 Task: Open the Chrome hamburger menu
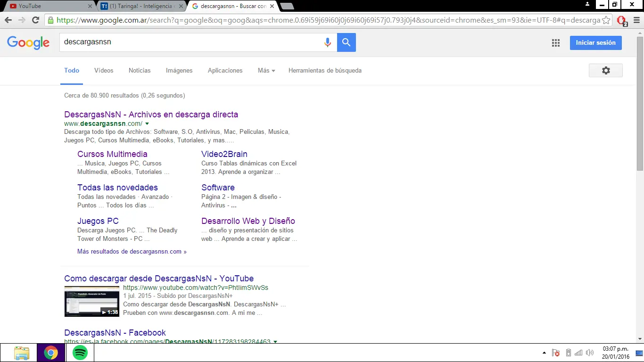636,20
